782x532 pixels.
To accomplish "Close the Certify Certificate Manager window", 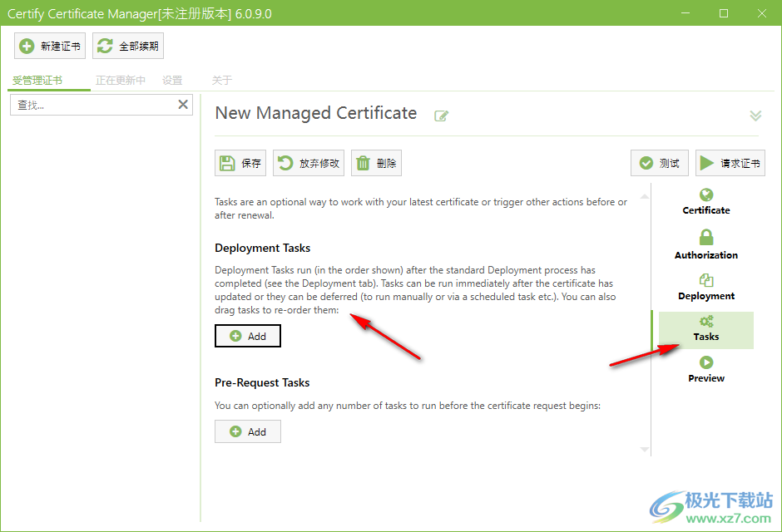I will [x=761, y=13].
